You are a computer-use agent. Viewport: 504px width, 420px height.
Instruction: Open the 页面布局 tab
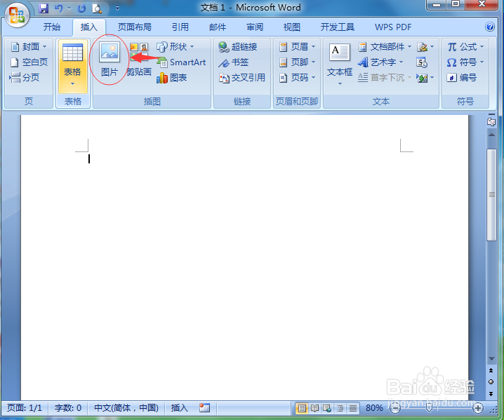click(134, 27)
